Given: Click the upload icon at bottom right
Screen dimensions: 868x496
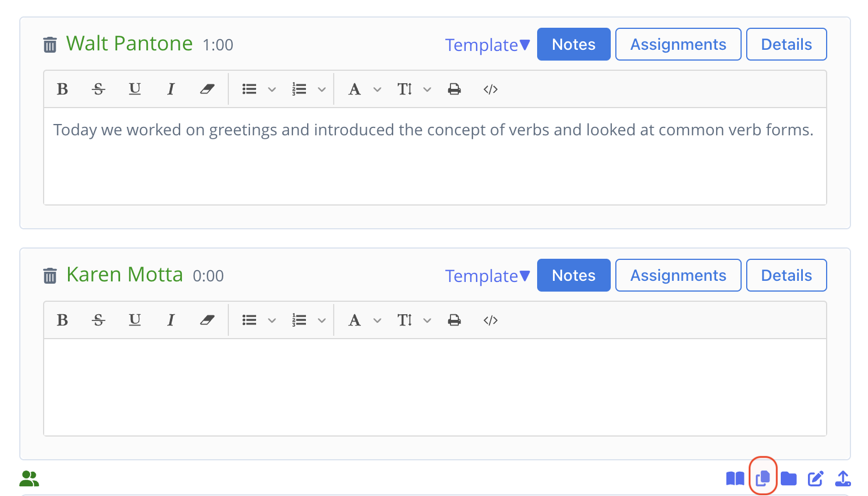Looking at the screenshot, I should coord(843,479).
